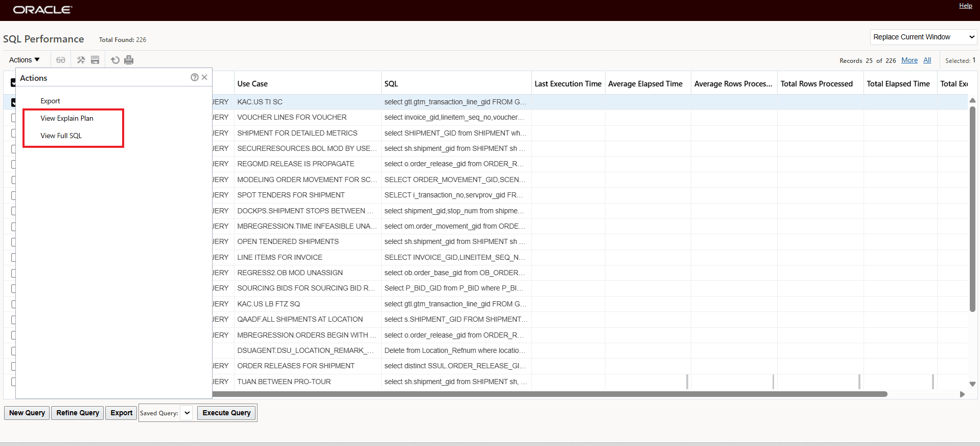Click the Oracle logo
980x446 pixels.
(43, 10)
